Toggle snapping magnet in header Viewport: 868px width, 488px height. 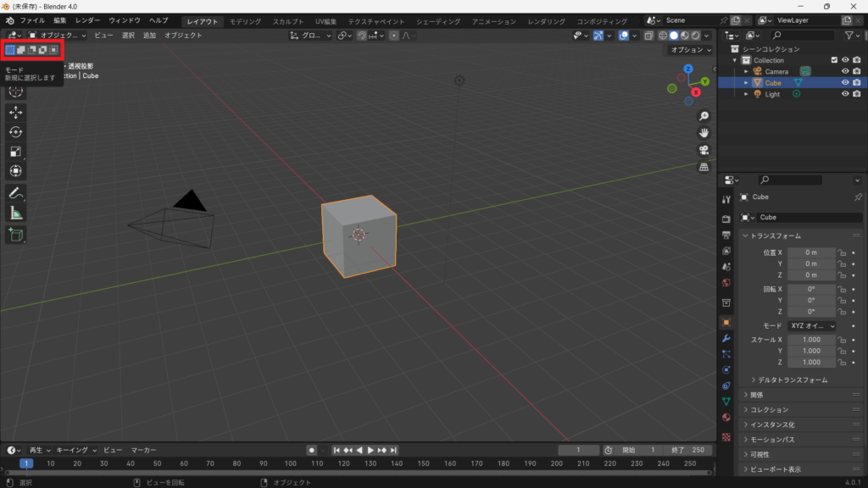tap(361, 36)
